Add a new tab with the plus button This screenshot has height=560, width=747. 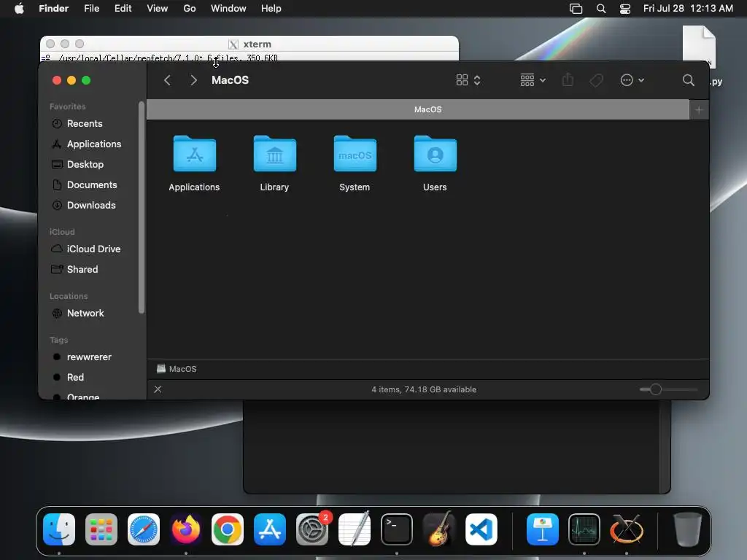coord(699,110)
